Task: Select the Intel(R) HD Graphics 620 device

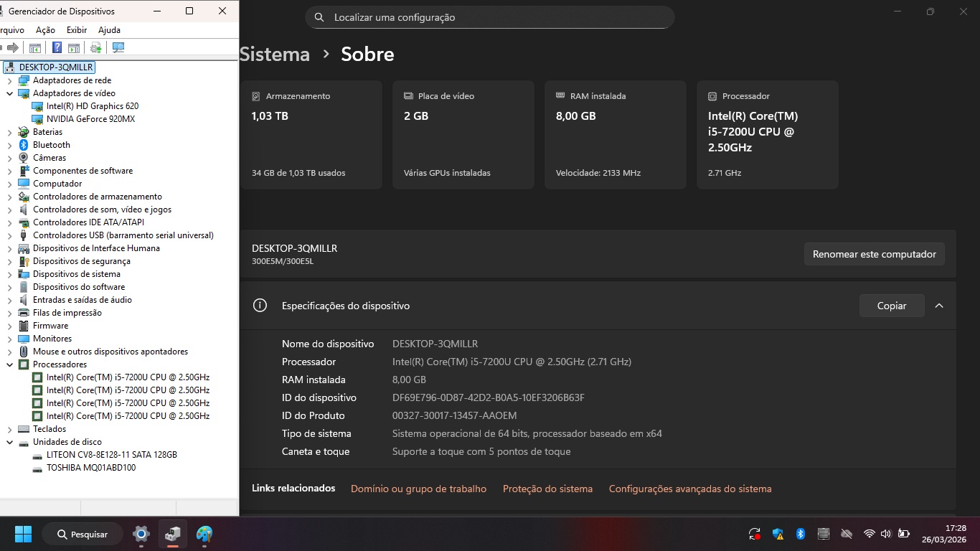Action: pos(92,106)
